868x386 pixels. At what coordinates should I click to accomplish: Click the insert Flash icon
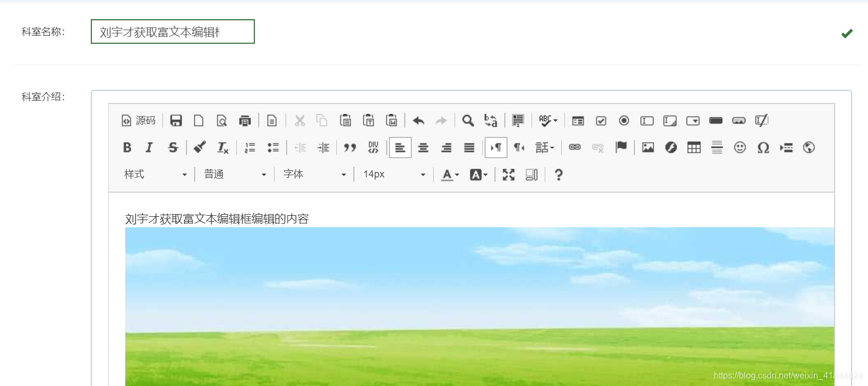pyautogui.click(x=671, y=147)
